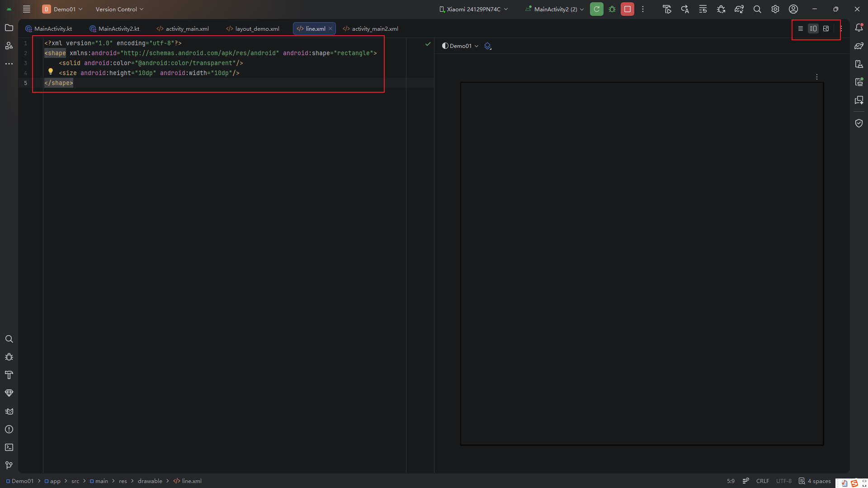Click the Assemble Module hammer-play icon

click(x=667, y=9)
